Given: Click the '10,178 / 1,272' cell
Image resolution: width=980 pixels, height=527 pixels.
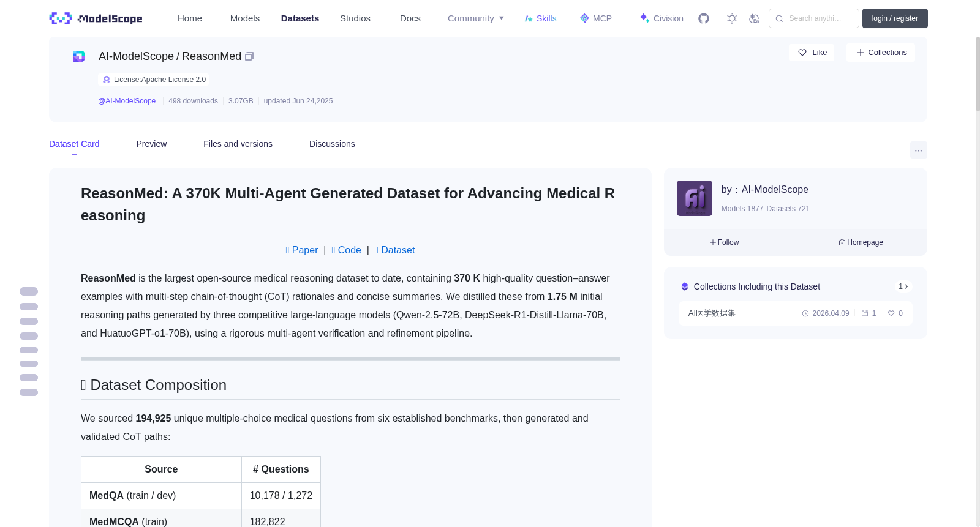Looking at the screenshot, I should tap(281, 496).
